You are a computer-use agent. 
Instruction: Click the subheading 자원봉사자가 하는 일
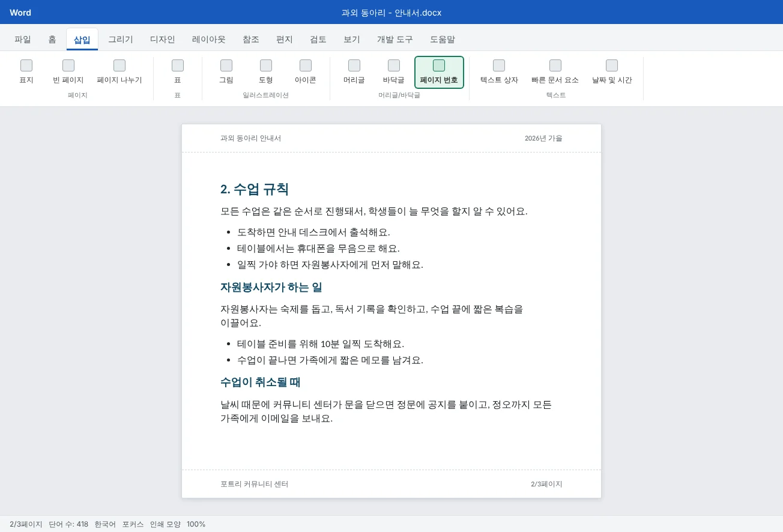tap(271, 287)
